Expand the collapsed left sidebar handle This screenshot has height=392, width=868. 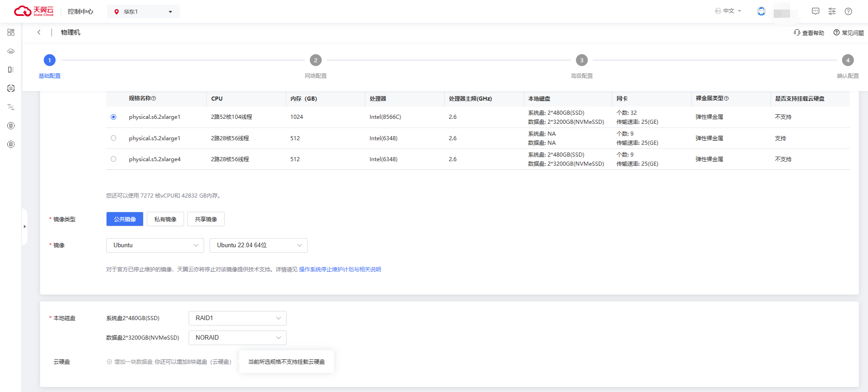[25, 226]
